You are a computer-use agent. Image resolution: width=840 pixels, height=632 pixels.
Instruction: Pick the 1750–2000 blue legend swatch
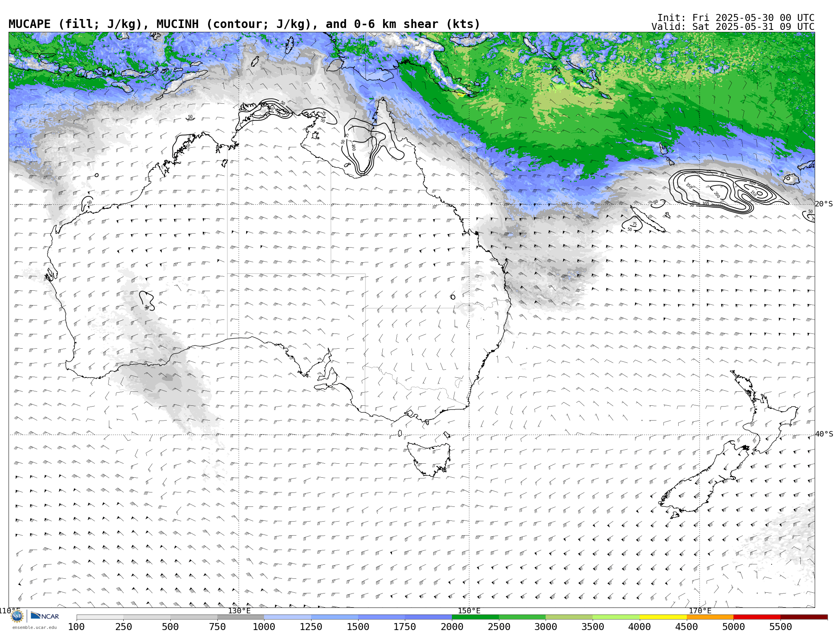click(x=429, y=617)
